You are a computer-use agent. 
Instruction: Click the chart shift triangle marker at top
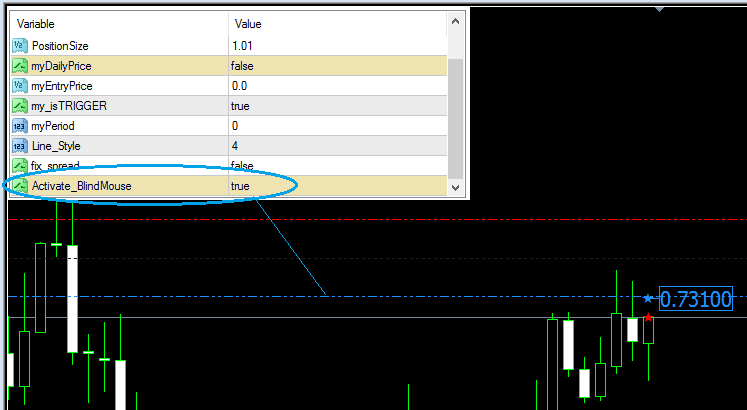(x=659, y=9)
